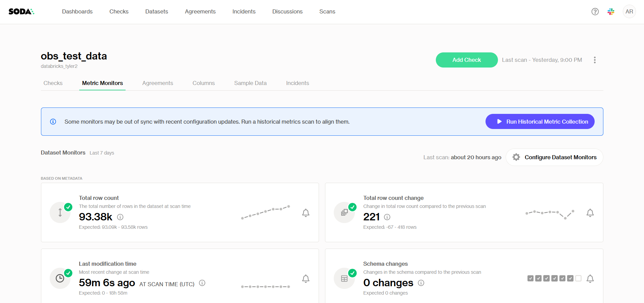Click info icon beside 221 value
Viewport: 644px width, 303px height.
pyautogui.click(x=387, y=217)
